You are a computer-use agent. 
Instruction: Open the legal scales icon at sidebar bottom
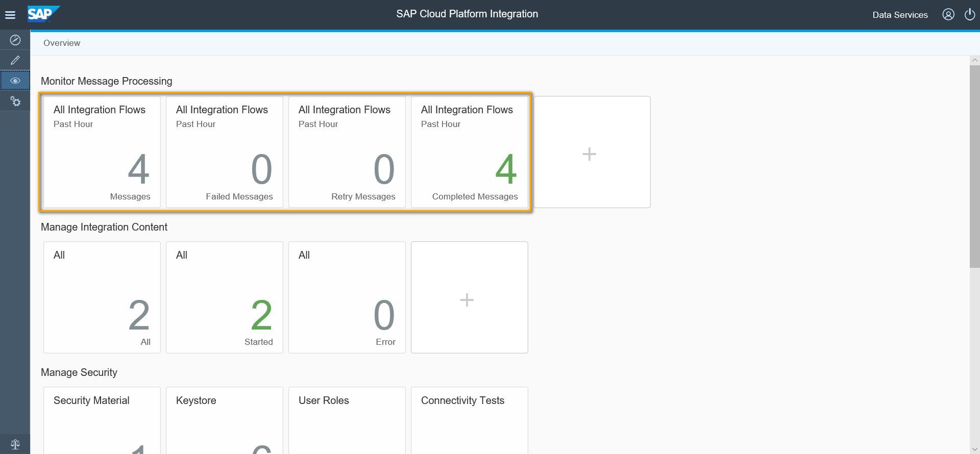[x=15, y=444]
